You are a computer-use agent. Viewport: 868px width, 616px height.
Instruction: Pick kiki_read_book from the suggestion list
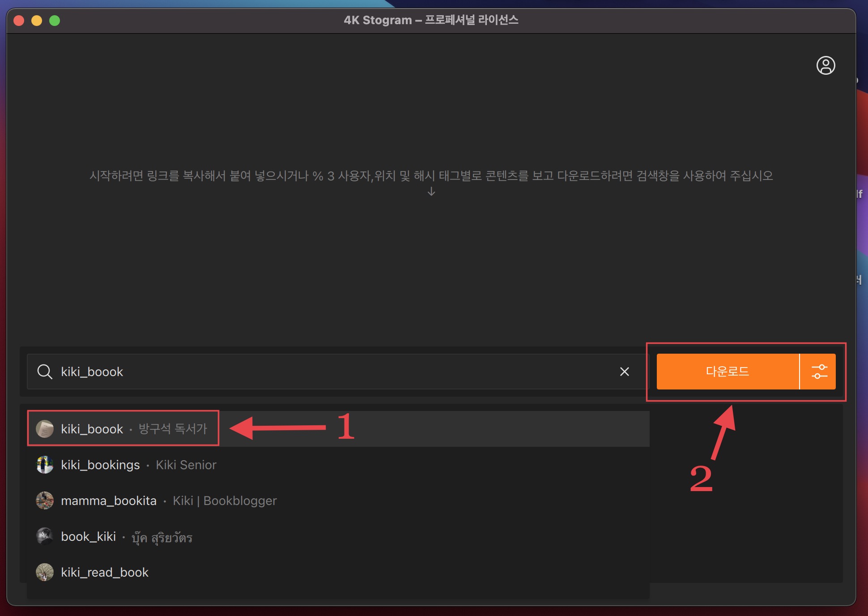tap(105, 572)
